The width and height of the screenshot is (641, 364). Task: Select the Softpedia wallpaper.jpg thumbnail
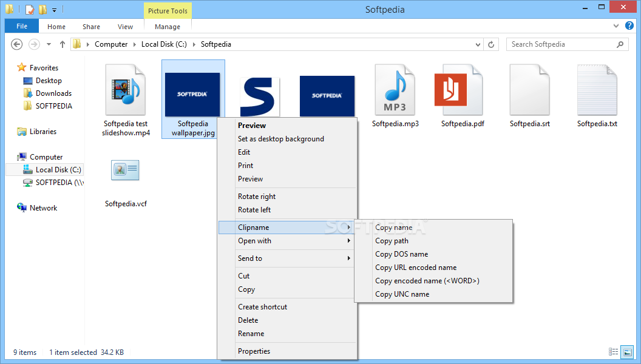point(192,95)
